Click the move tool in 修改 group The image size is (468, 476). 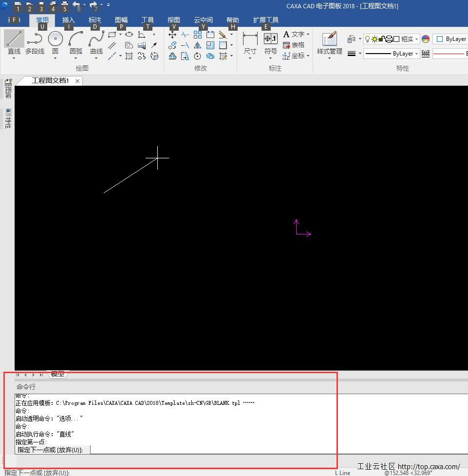point(172,35)
